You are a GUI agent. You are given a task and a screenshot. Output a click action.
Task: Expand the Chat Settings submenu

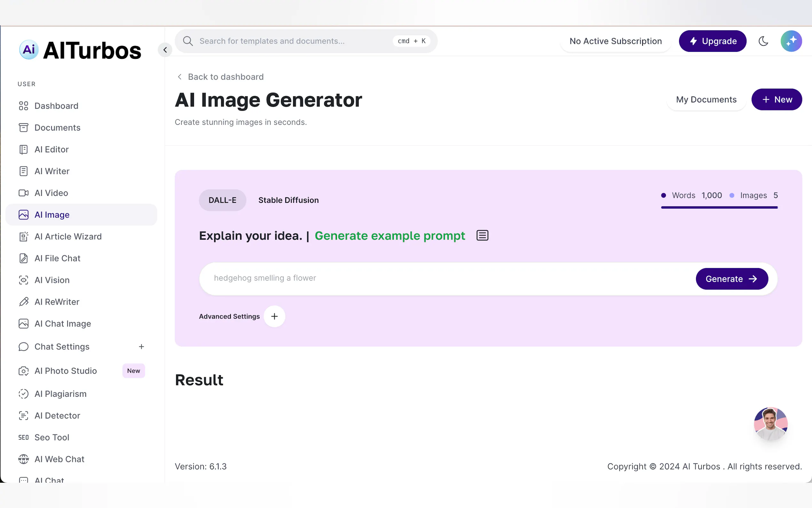tap(141, 346)
